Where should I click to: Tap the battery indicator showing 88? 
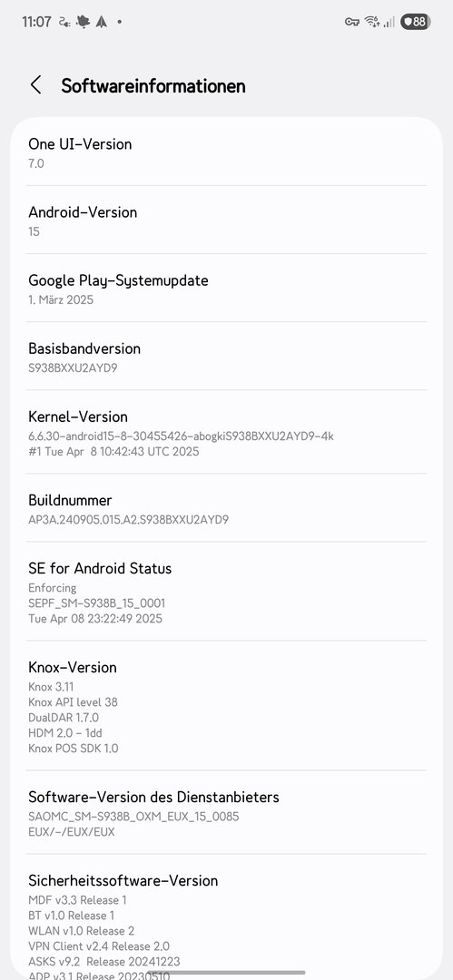(414, 22)
